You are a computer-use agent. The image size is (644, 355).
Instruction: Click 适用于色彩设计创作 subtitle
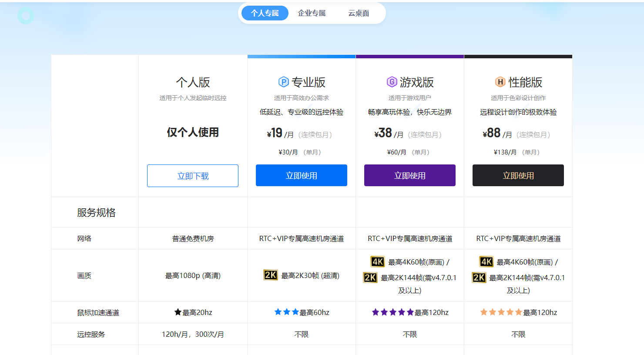point(518,98)
